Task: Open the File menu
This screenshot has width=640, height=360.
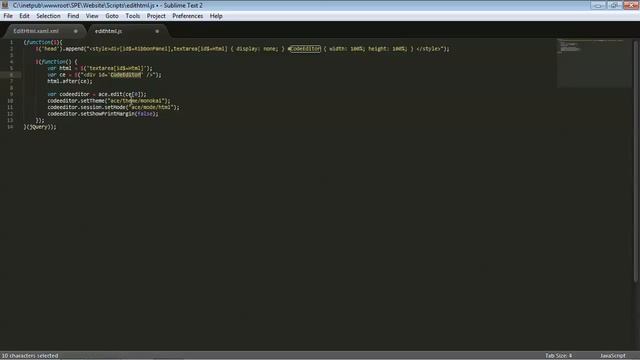Action: (x=8, y=16)
